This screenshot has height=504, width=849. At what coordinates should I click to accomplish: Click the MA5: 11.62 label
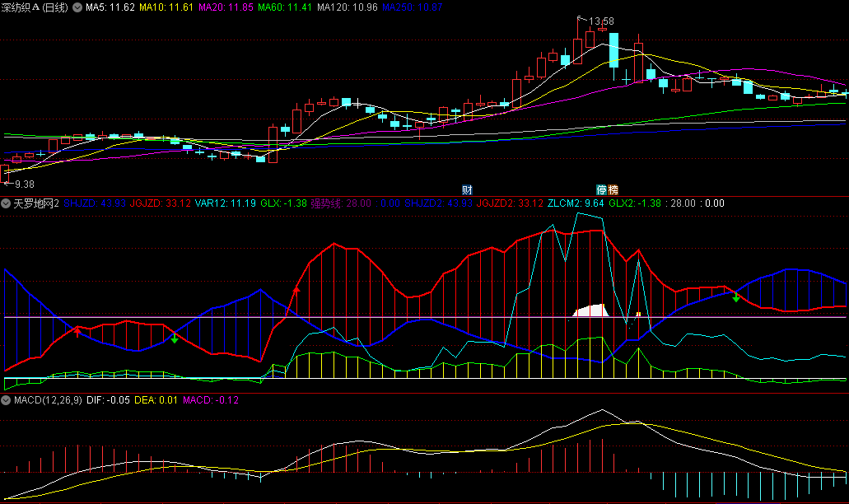(110, 7)
